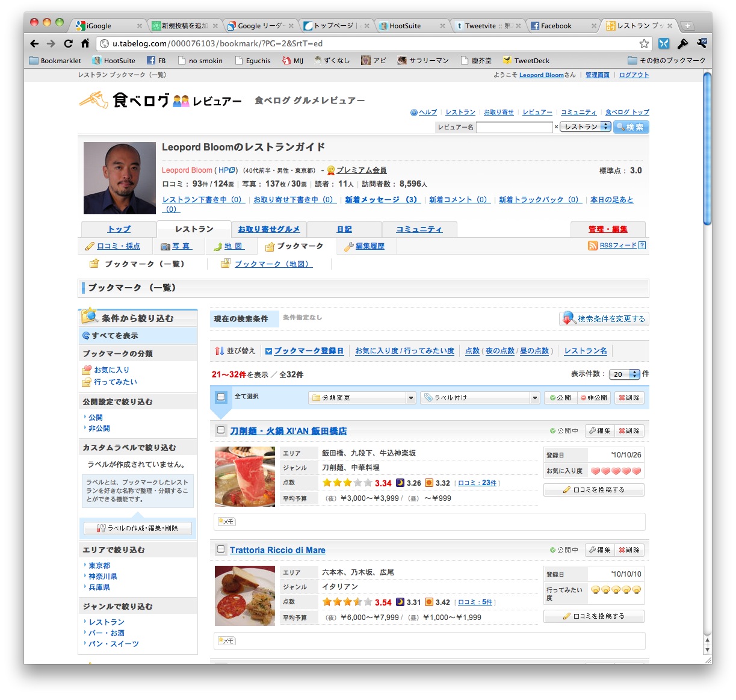Open the Trattoria Riccio di Mare link

tap(277, 550)
